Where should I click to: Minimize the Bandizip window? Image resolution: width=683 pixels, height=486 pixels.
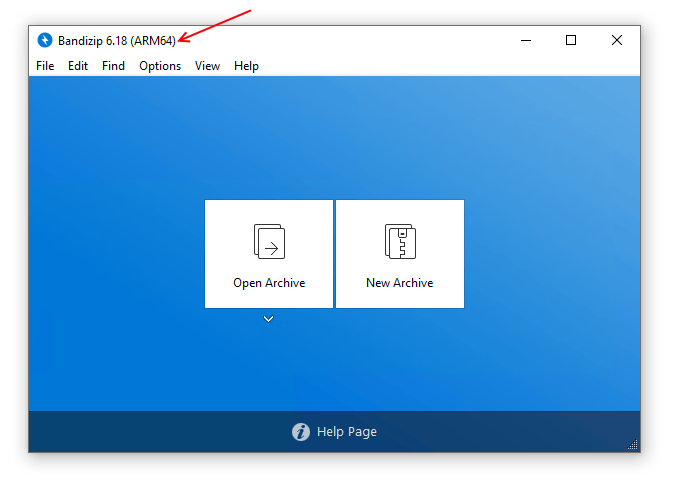526,40
